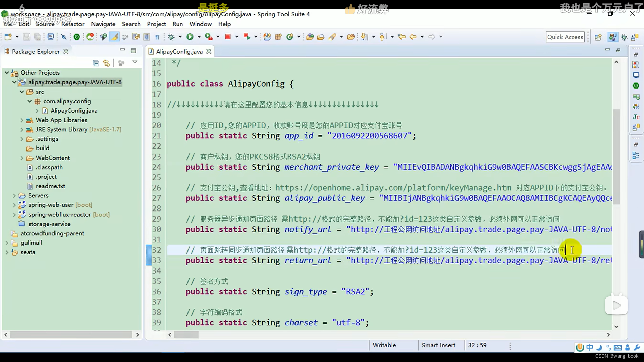The width and height of the screenshot is (644, 362).
Task: Open the terminal console icon
Action: pyautogui.click(x=51, y=37)
